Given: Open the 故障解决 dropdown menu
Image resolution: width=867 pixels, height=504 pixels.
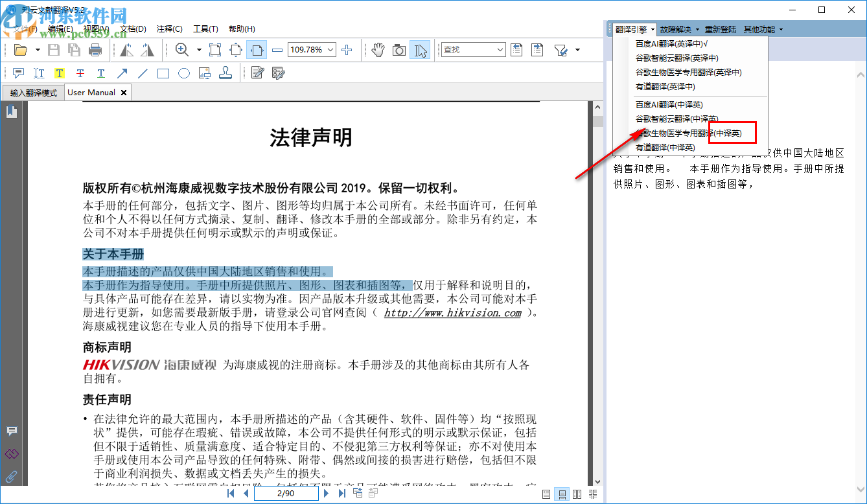Looking at the screenshot, I should coord(680,29).
